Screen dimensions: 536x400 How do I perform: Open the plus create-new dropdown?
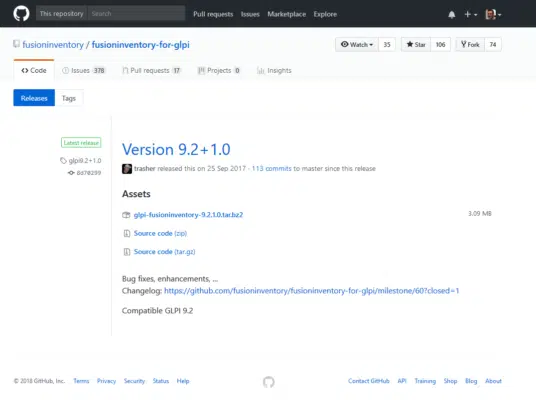coord(470,14)
